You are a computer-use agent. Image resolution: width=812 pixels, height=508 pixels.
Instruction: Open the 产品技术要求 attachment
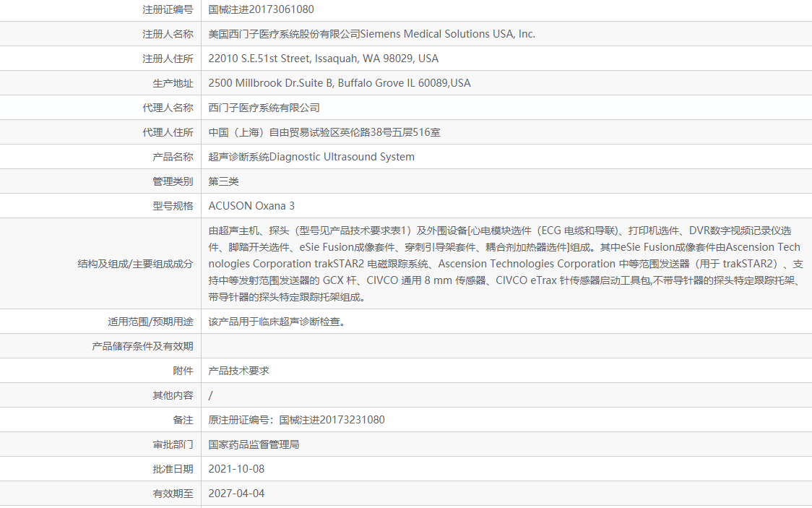(238, 371)
